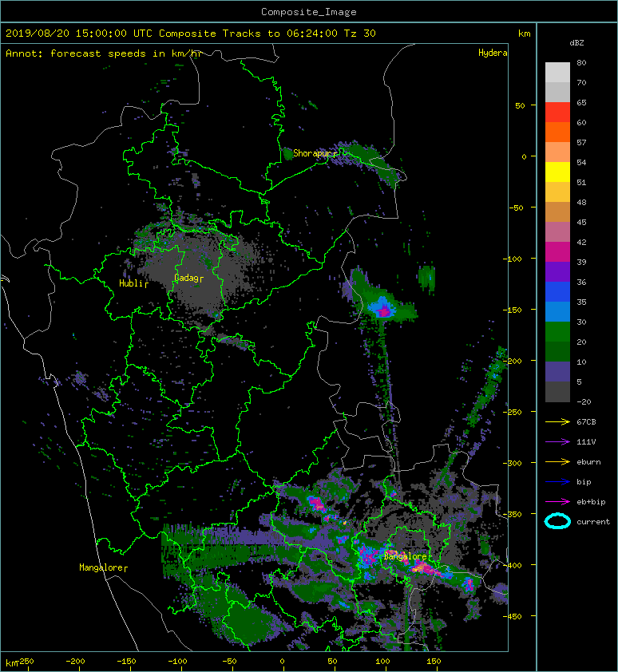Click the cyan current-position ellipse icon
Screen dimensions: 618x672
click(x=557, y=521)
